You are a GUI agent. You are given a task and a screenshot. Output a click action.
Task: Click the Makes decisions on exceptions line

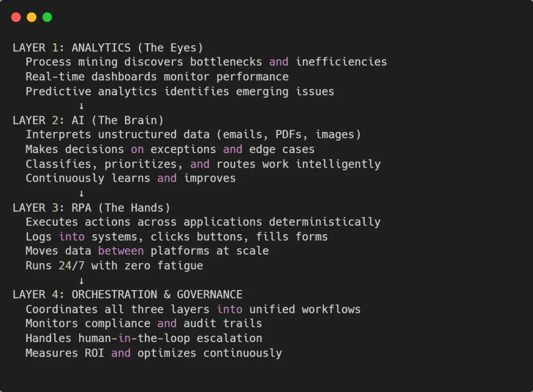point(170,149)
